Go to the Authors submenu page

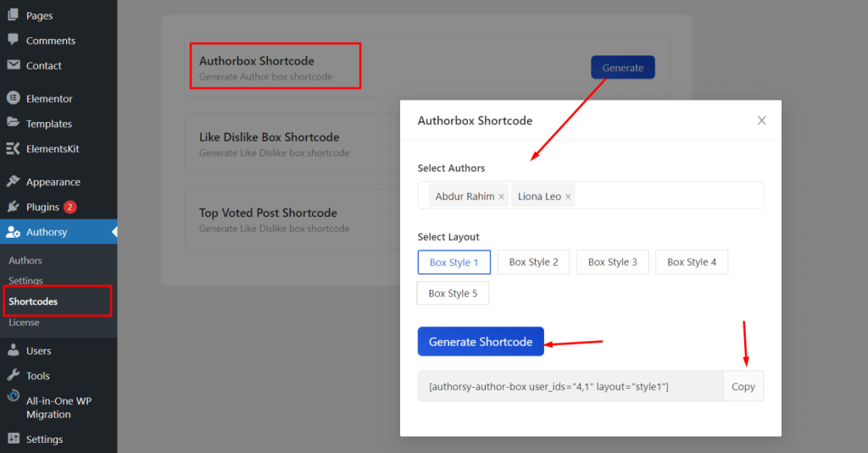point(25,260)
